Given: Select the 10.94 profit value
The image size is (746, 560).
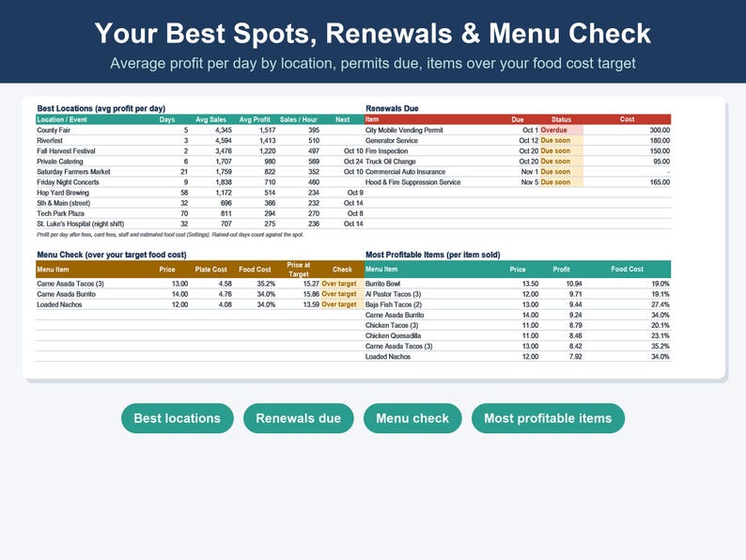Looking at the screenshot, I should tap(574, 284).
